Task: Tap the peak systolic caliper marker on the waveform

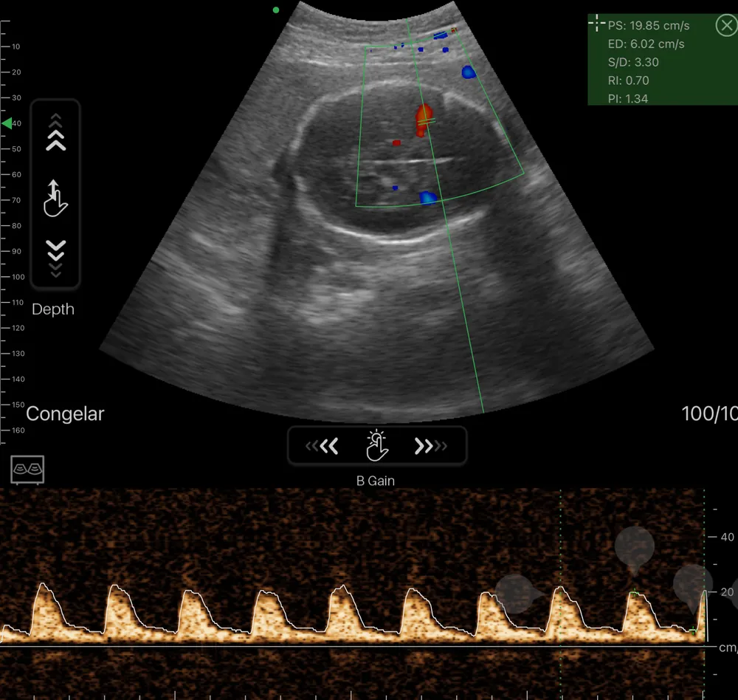Action: [635, 593]
